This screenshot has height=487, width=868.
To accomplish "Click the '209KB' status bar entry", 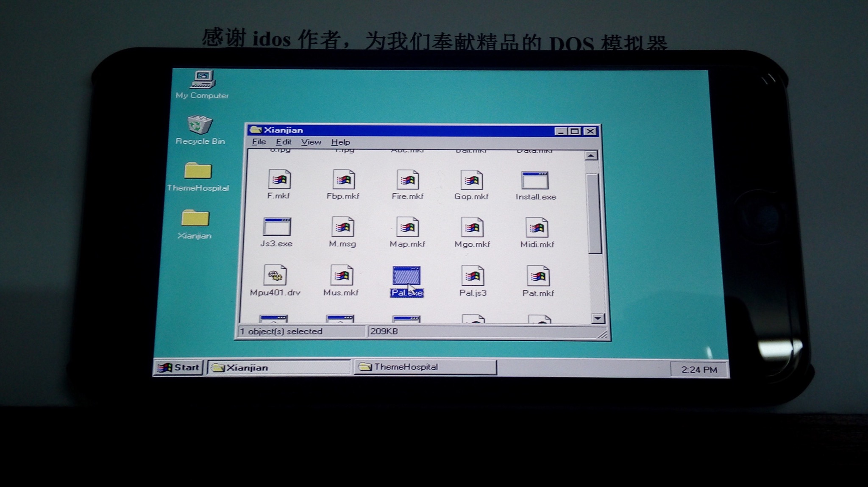I will [384, 331].
